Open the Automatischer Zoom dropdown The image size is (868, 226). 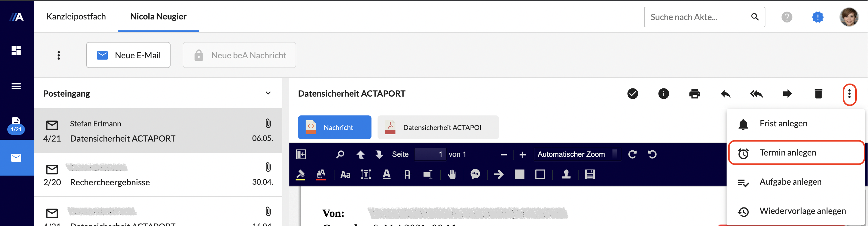577,154
